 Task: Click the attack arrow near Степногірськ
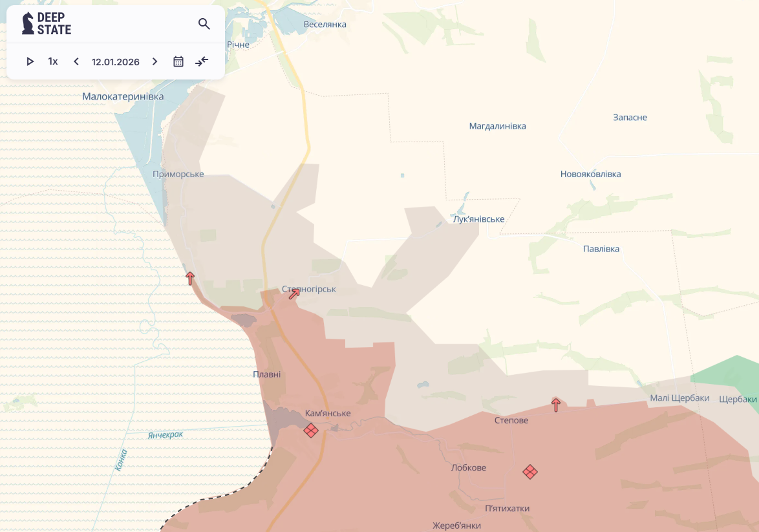(x=294, y=293)
